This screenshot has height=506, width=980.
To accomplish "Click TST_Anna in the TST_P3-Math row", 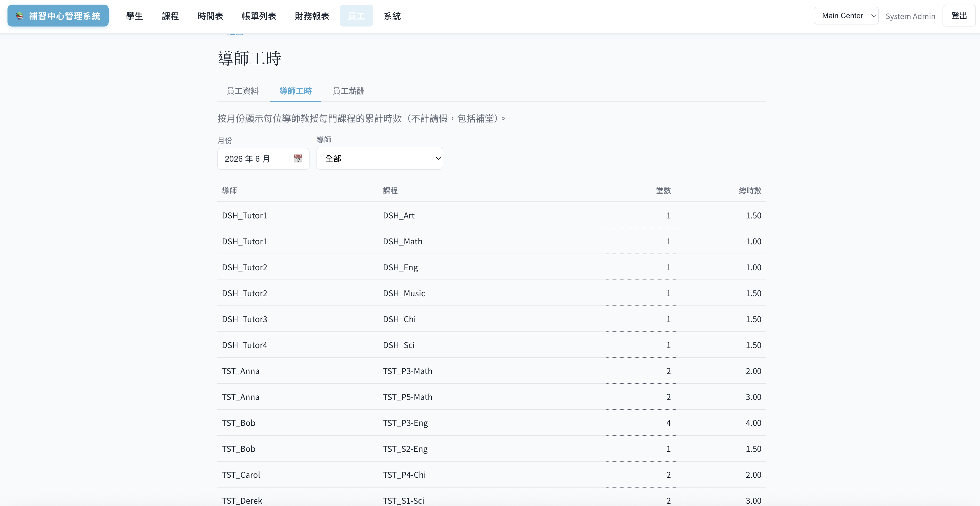I will coord(241,371).
